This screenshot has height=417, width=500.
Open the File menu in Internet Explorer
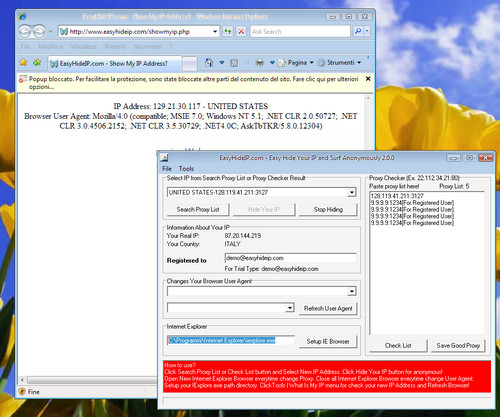point(25,46)
